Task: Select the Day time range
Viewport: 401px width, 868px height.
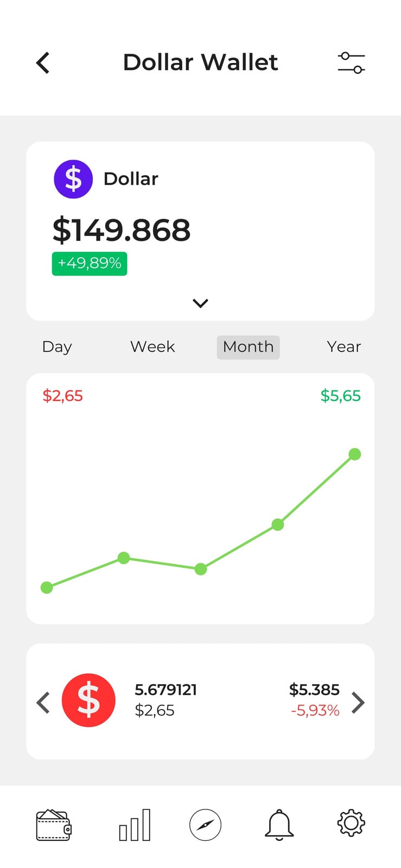Action: point(57,347)
